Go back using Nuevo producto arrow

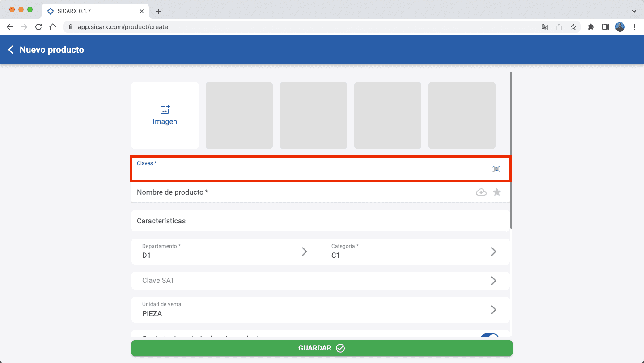[11, 50]
